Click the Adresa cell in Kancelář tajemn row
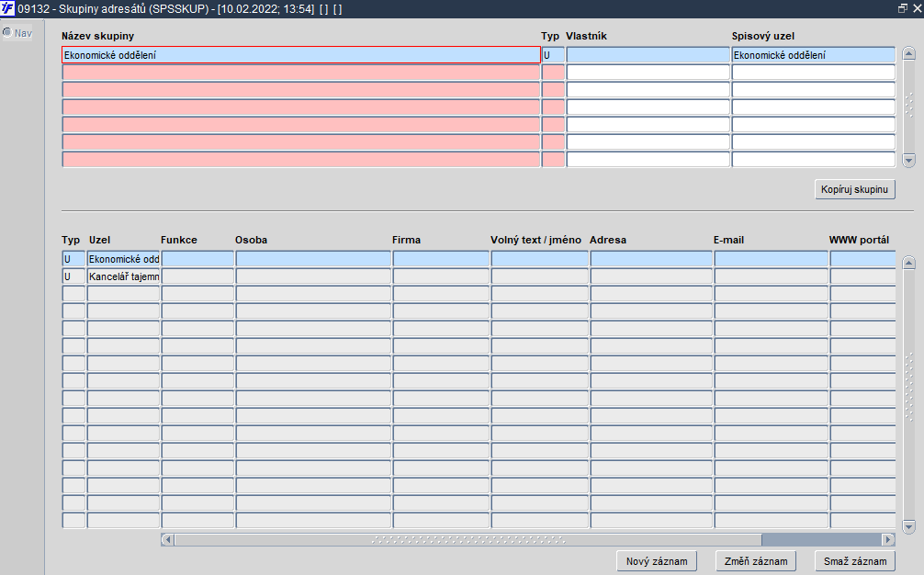The image size is (924, 575). 651,276
